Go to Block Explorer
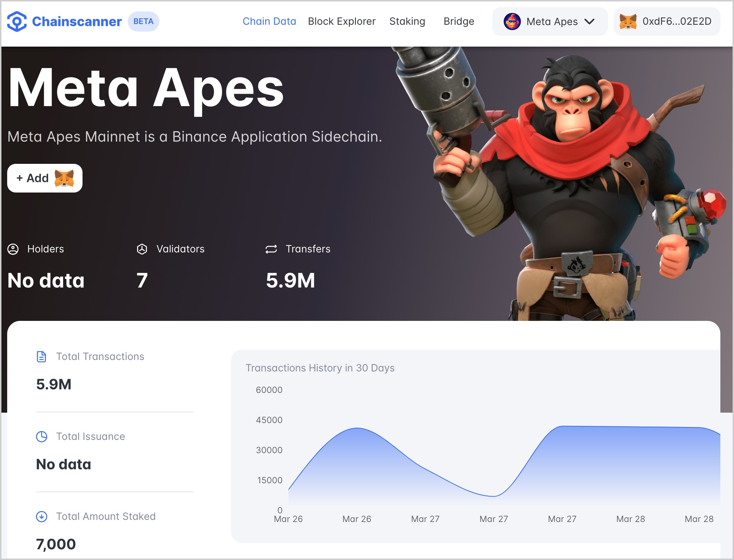Screen dimensions: 734x560 point(342,22)
